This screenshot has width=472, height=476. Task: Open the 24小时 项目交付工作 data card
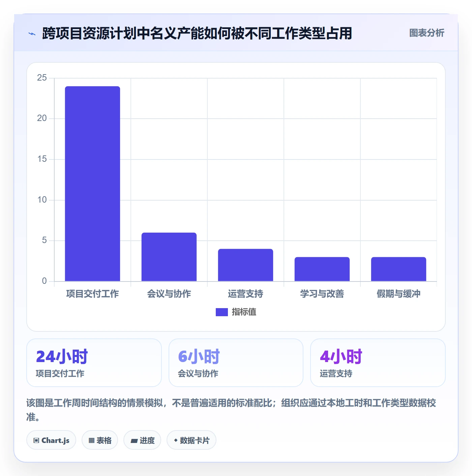point(94,363)
